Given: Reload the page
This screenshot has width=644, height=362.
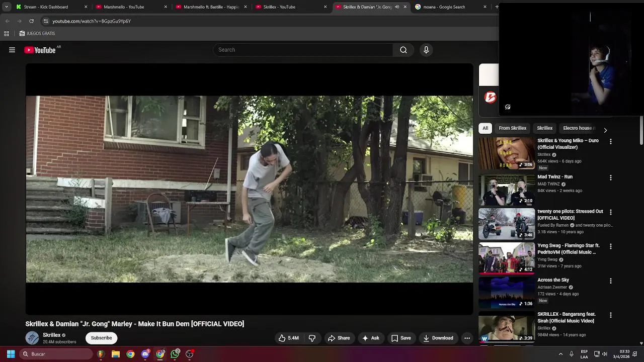Looking at the screenshot, I should pos(31,21).
